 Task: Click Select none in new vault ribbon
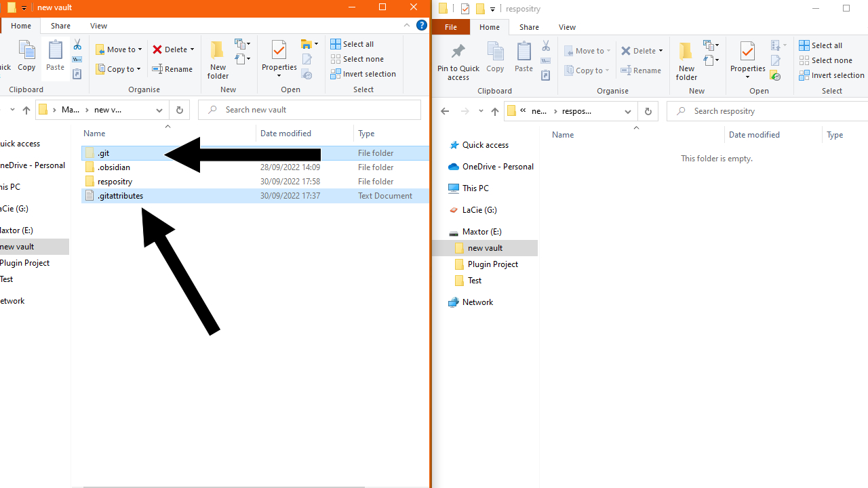357,59
